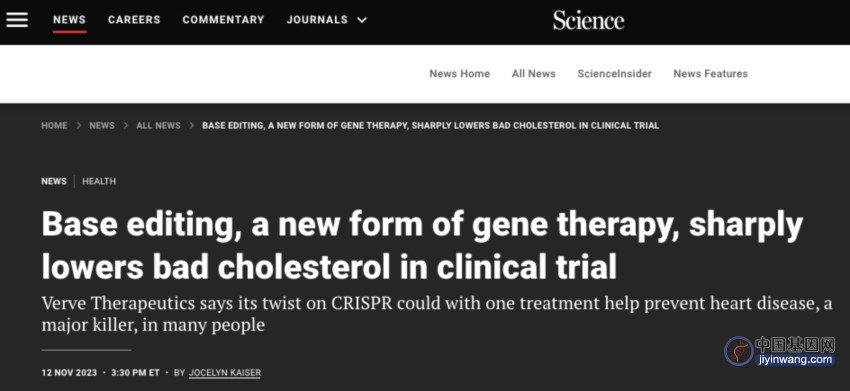Select the News tab
Image resolution: width=850 pixels, height=391 pixels.
(x=69, y=20)
